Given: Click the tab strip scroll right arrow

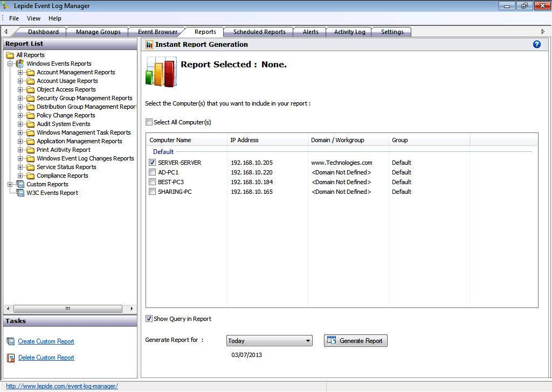Looking at the screenshot, I should (542, 32).
